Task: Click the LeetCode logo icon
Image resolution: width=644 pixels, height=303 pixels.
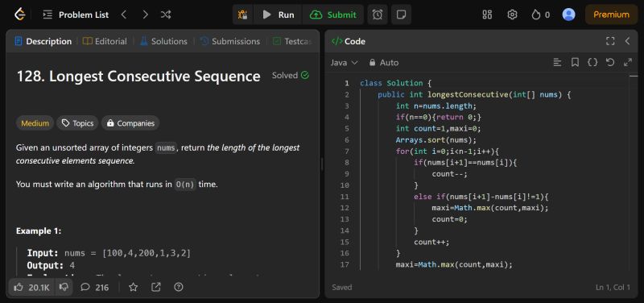Action: click(x=19, y=15)
